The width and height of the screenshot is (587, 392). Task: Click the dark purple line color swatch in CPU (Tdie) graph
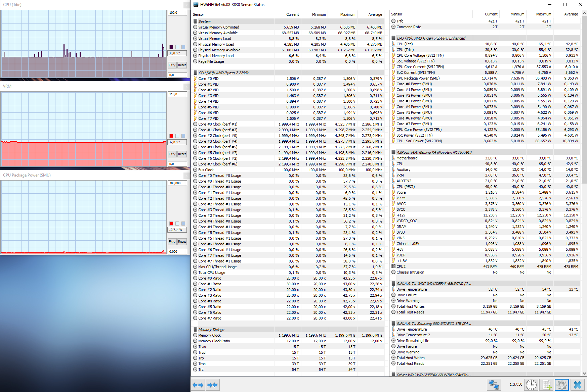(171, 47)
